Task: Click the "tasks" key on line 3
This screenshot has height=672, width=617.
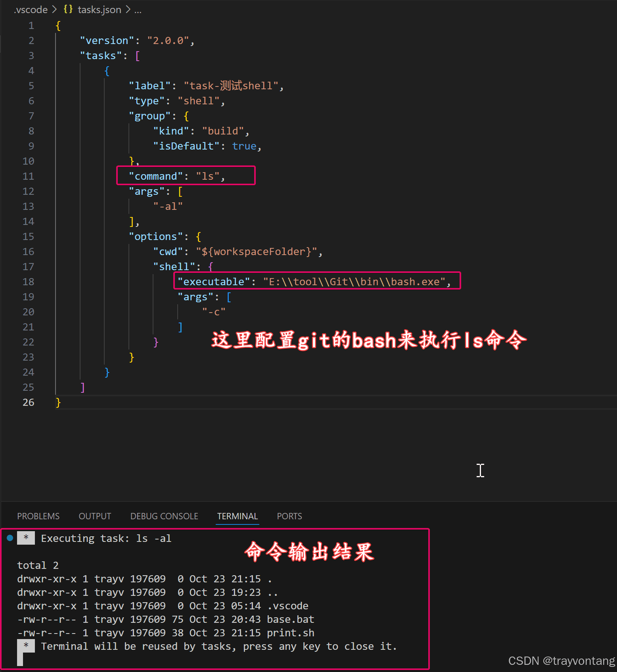Action: pyautogui.click(x=101, y=56)
